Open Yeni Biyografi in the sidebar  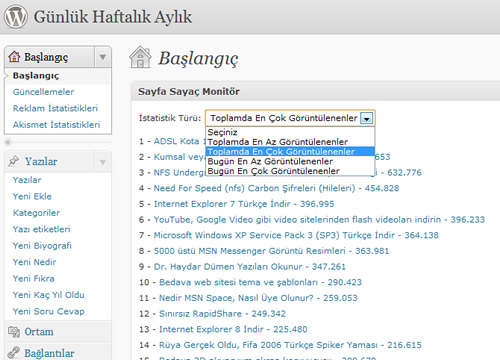[x=42, y=246]
